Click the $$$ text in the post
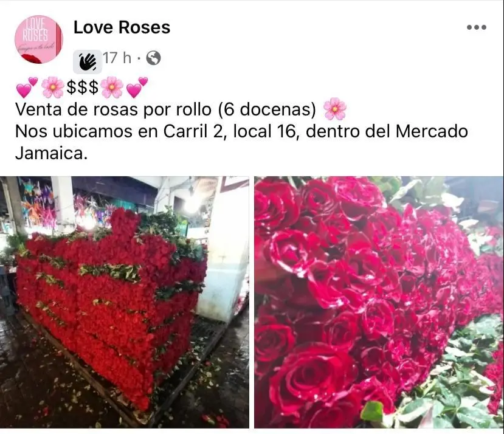Screen dimensions: 504x434 (82, 87)
